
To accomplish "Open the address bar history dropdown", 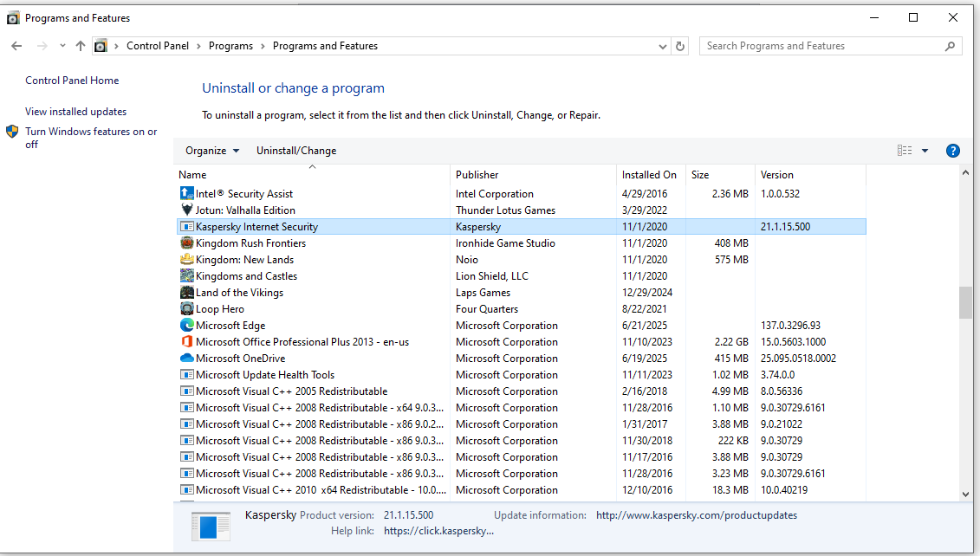I will [x=663, y=46].
